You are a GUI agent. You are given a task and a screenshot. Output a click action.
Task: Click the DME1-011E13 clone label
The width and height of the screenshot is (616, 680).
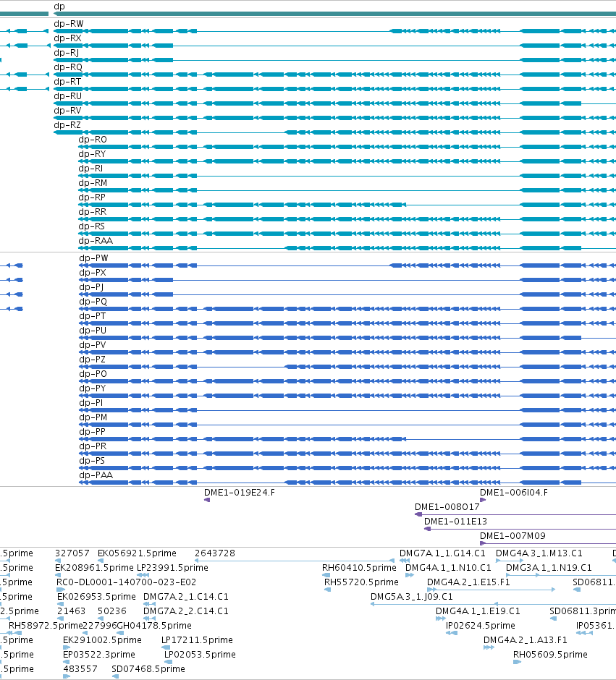tap(455, 522)
